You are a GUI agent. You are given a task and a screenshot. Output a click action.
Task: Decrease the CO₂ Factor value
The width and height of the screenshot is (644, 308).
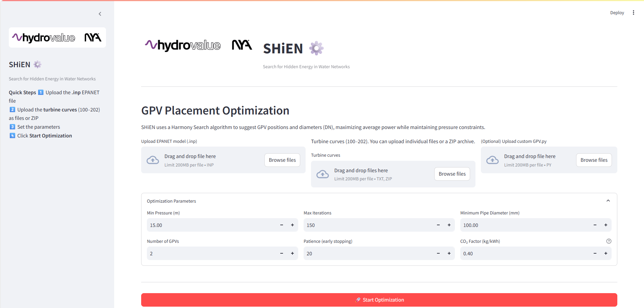(595, 253)
